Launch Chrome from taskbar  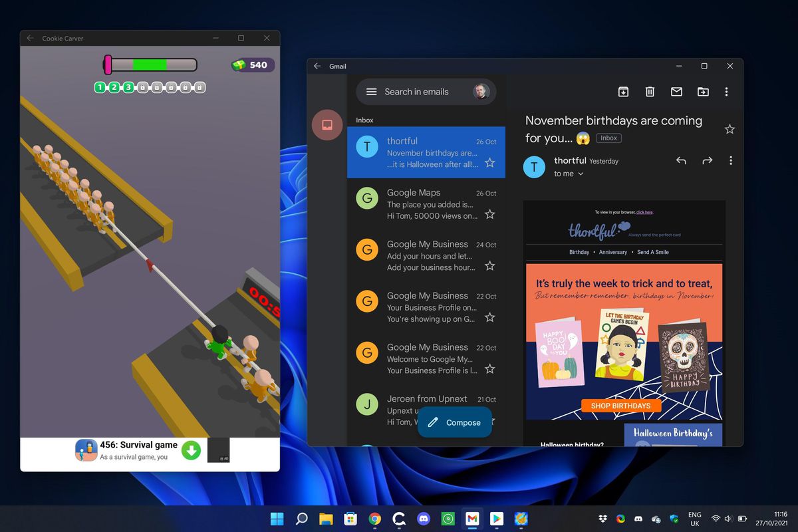pyautogui.click(x=374, y=519)
